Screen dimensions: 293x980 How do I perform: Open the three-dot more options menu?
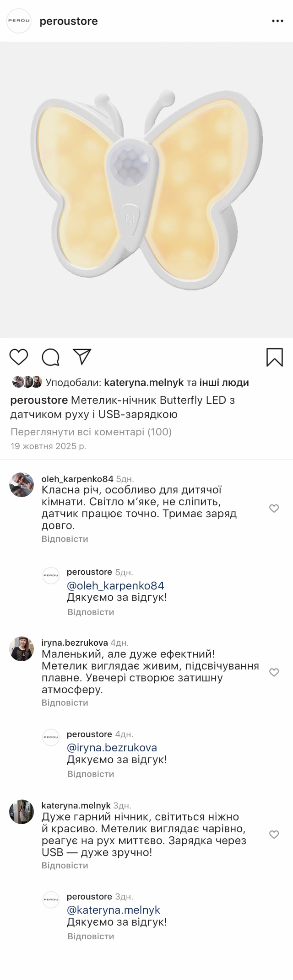pos(277,21)
